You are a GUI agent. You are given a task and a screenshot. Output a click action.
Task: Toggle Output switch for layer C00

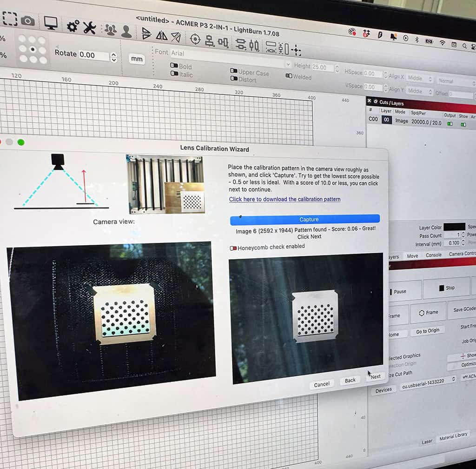coord(450,124)
